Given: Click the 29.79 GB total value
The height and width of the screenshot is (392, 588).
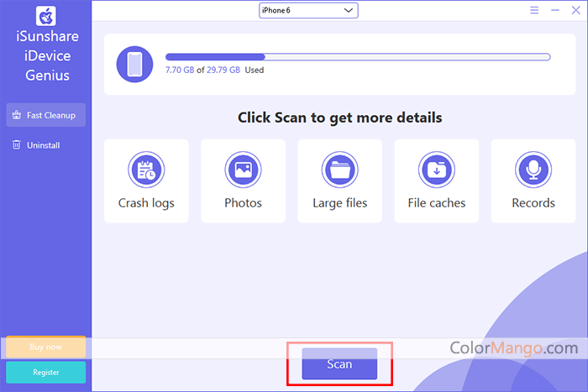Looking at the screenshot, I should click(x=223, y=70).
